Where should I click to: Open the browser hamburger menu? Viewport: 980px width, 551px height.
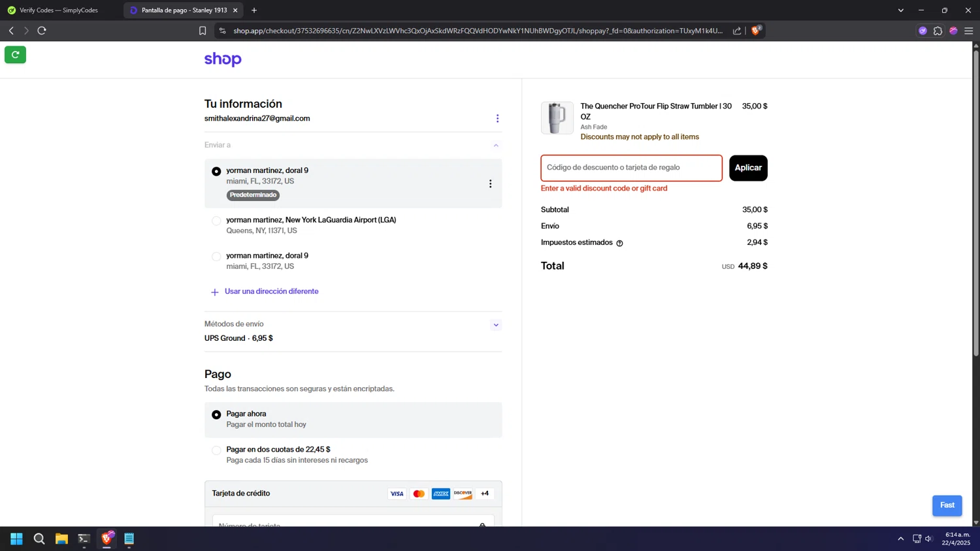(x=969, y=31)
